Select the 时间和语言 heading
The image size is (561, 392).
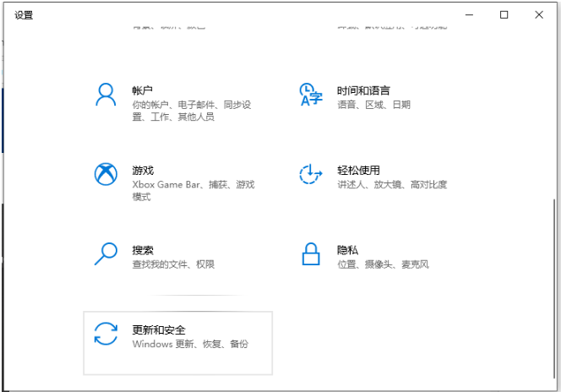pyautogui.click(x=363, y=90)
